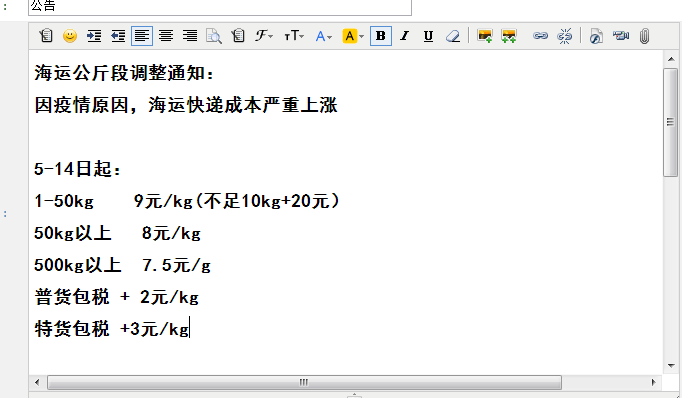The image size is (683, 398).
Task: Toggle italic formatting
Action: coord(405,36)
